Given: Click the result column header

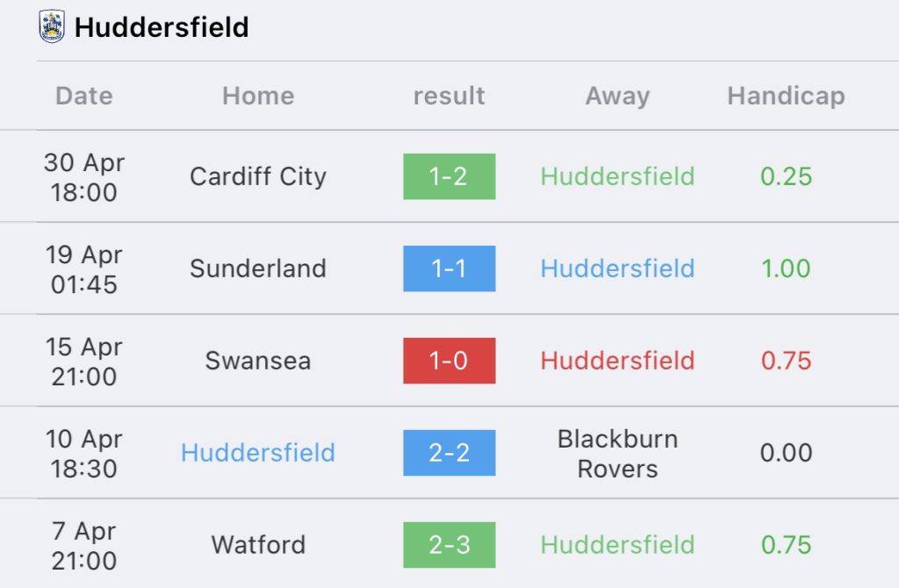Looking at the screenshot, I should 449,96.
